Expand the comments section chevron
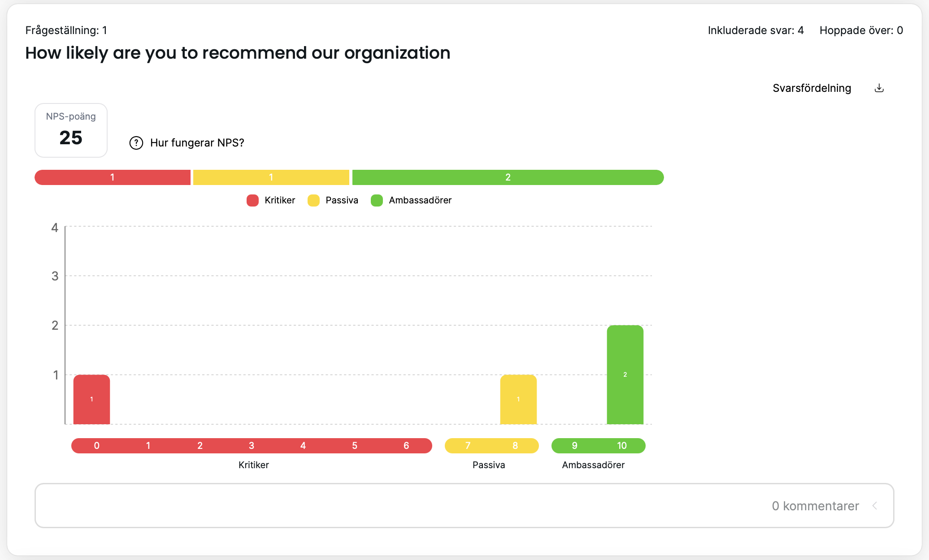The height and width of the screenshot is (560, 929). (x=875, y=506)
